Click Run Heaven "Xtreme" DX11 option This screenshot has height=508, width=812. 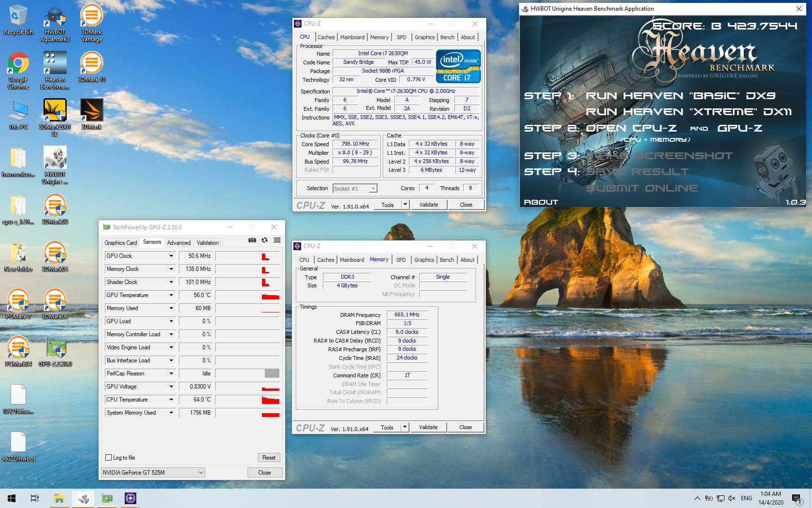(x=689, y=112)
